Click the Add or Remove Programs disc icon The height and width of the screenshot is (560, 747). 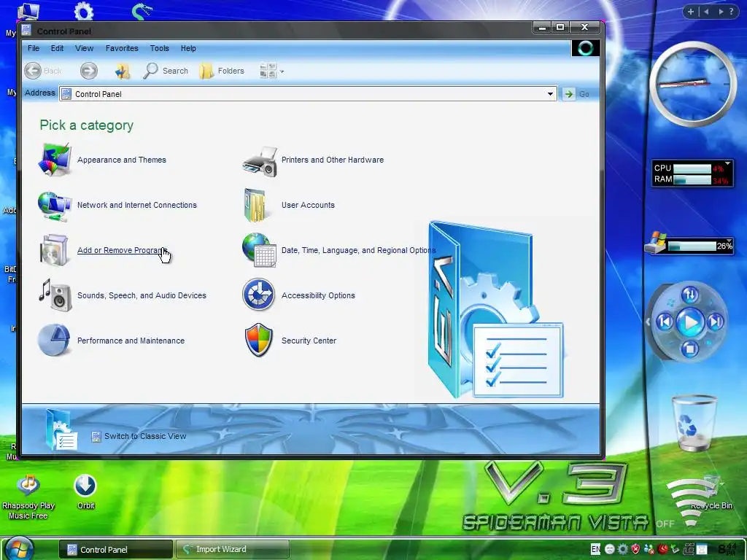(54, 251)
